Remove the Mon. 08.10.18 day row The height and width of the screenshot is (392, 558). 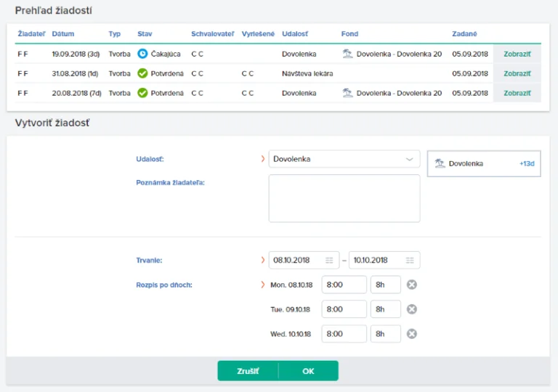[x=411, y=285]
